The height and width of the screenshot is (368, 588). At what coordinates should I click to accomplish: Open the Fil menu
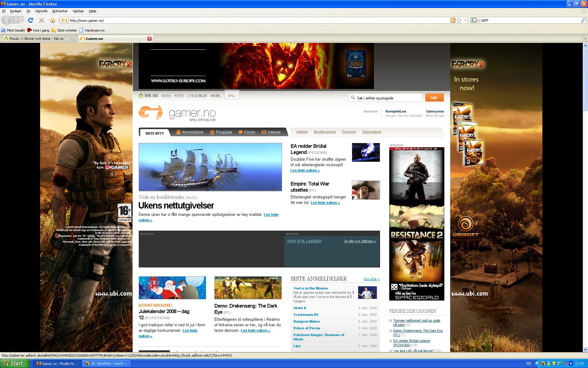point(4,11)
